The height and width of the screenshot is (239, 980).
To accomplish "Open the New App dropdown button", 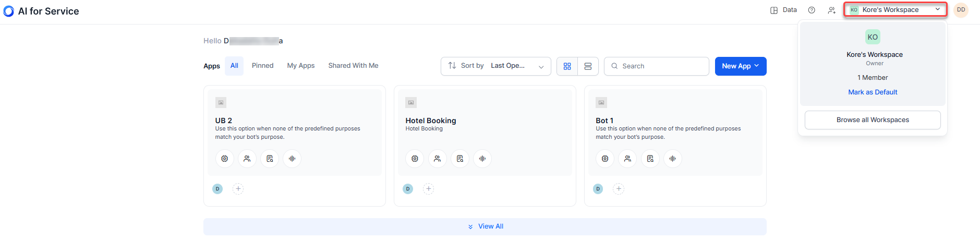I will pos(740,66).
